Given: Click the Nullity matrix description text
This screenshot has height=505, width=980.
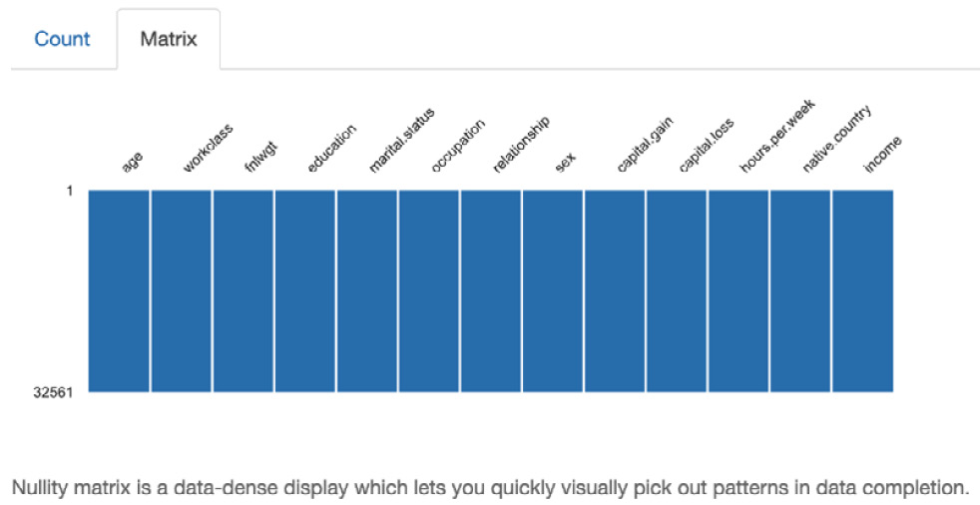Looking at the screenshot, I should point(490,487).
